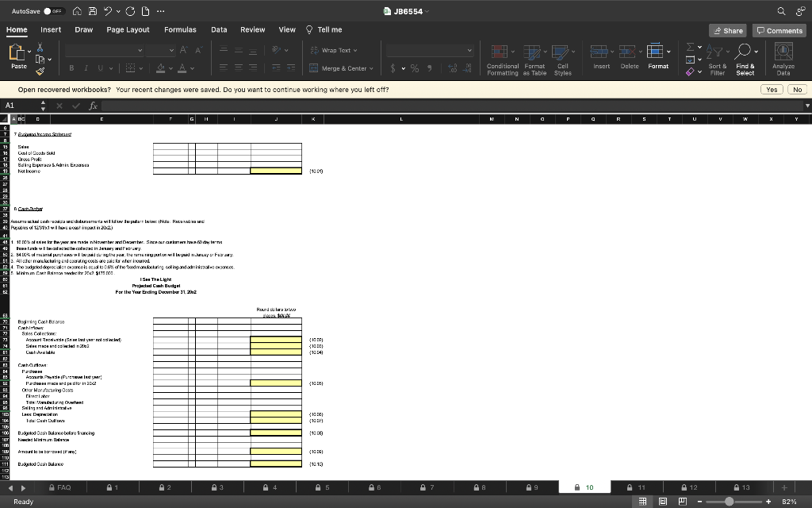Open Sort & Filter menu
Screen dimensions: 812x508
[x=717, y=60]
